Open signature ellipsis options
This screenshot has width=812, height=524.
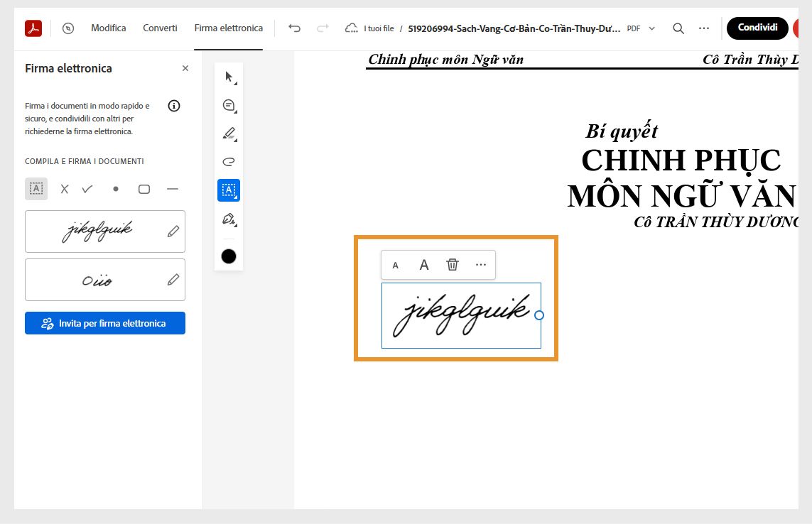(x=480, y=264)
